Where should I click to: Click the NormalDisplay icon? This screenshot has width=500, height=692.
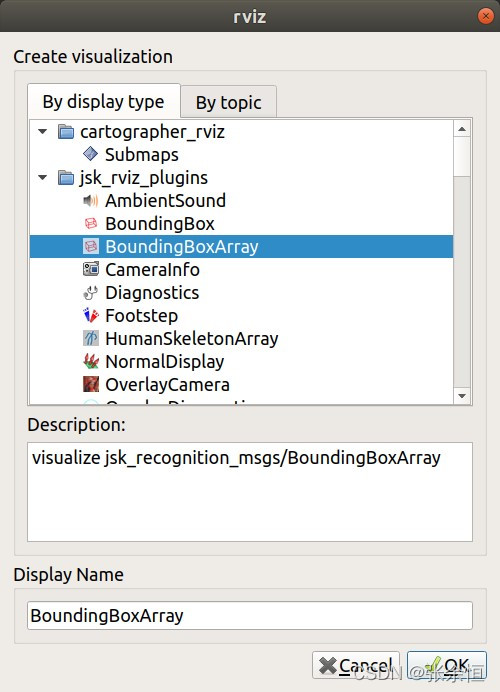click(x=90, y=361)
